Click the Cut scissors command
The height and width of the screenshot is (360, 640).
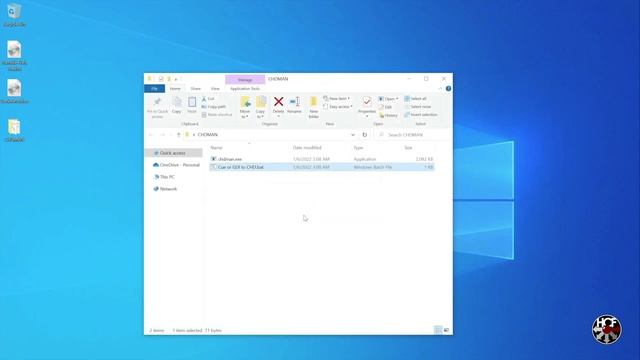tap(208, 99)
